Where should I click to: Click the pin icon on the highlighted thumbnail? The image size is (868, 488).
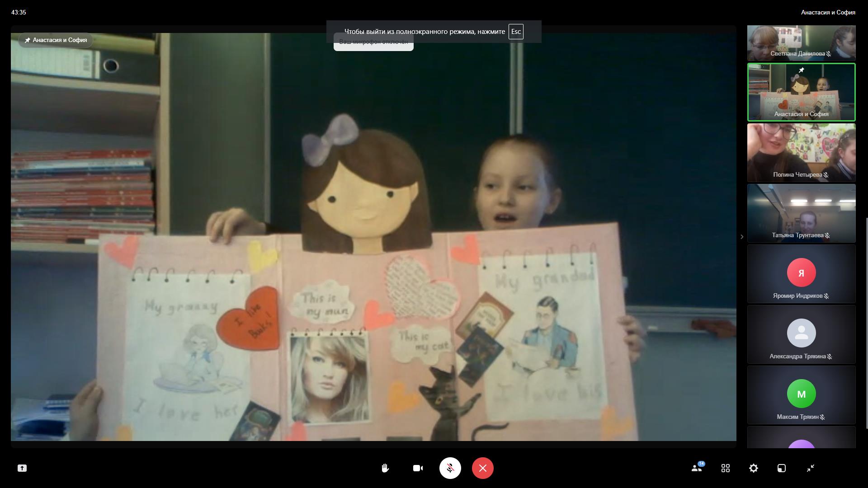[x=801, y=70]
